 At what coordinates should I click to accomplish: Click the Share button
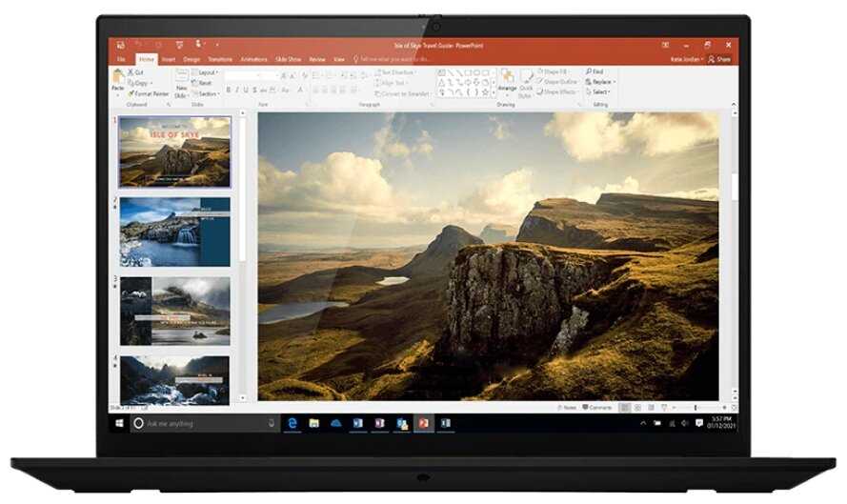point(719,59)
